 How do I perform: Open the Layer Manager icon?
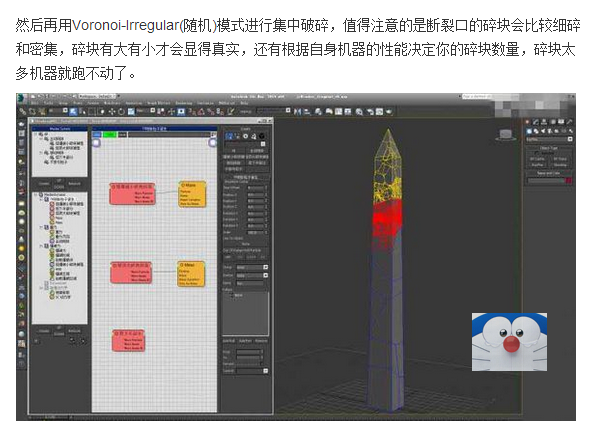(x=318, y=111)
